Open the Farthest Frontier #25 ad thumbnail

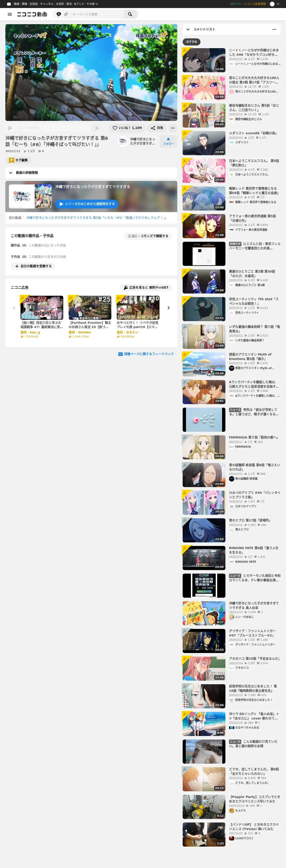(x=90, y=308)
